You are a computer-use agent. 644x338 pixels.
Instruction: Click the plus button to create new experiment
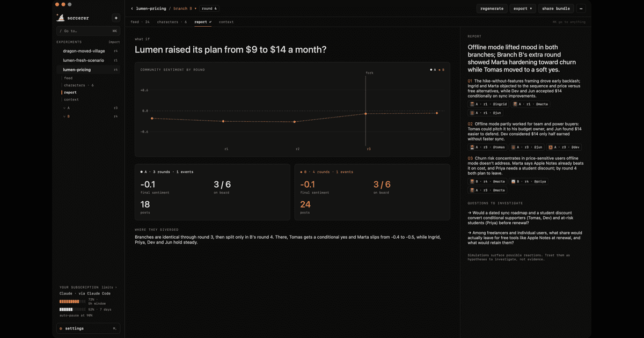coord(116,18)
